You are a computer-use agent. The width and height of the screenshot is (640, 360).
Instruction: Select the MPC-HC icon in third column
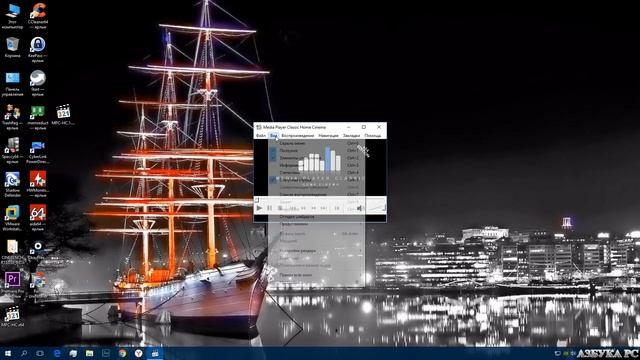click(x=63, y=115)
